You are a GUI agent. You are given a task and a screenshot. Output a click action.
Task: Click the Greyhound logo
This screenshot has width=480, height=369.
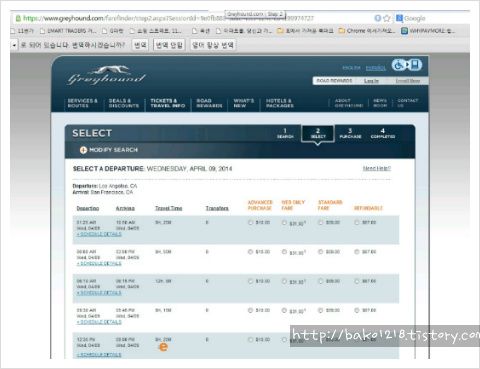[x=106, y=76]
